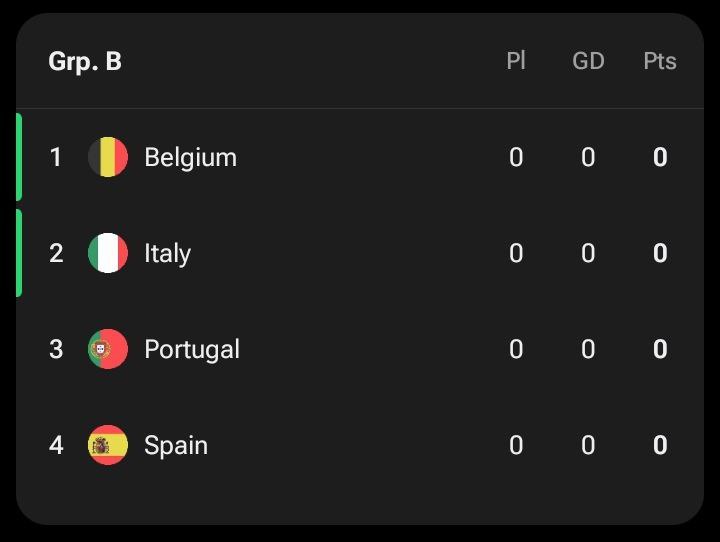The width and height of the screenshot is (720, 542).
Task: Click Belgium's rank number 1
Action: point(56,157)
